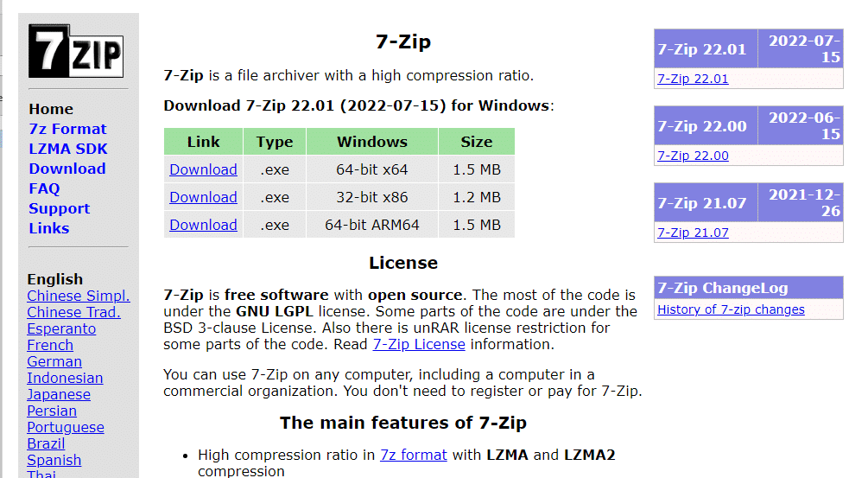Viewport: 868px width, 478px height.
Task: Click the 'Download 7-Zip 22.01' heading line
Action: (358, 105)
